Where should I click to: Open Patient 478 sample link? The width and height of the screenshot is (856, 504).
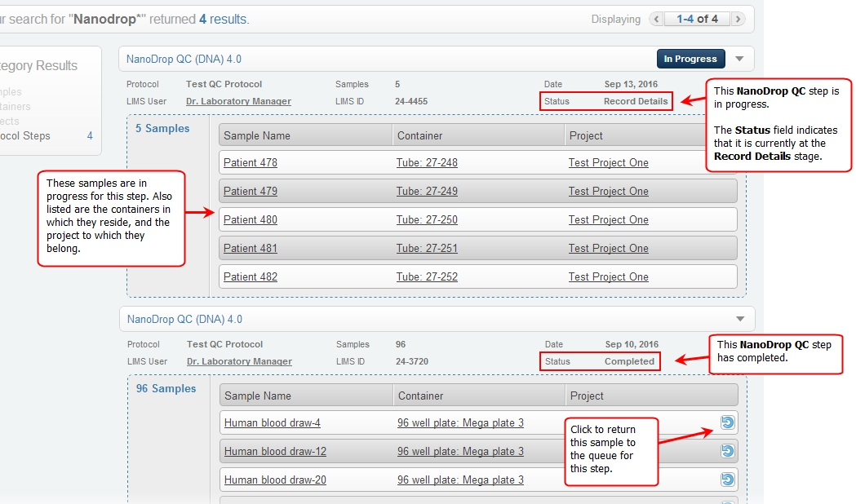(x=251, y=162)
